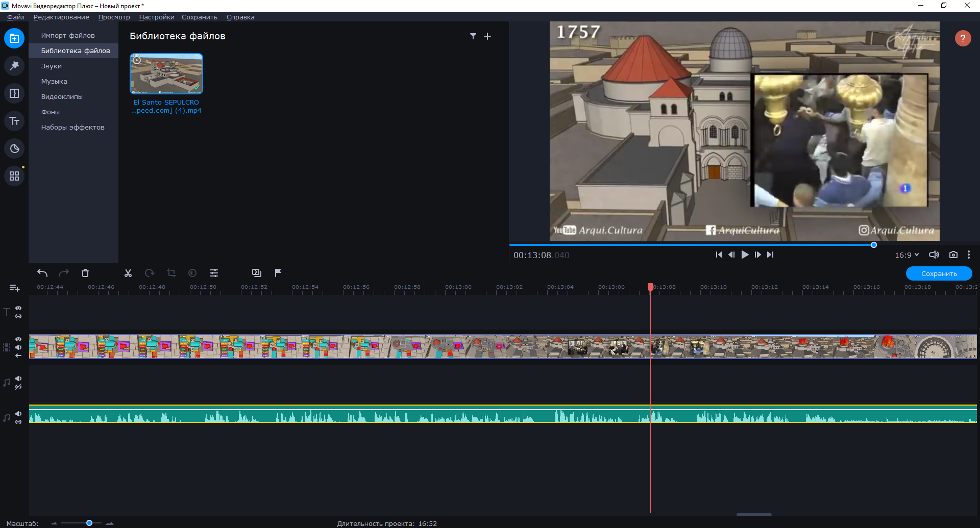Zoom out timeline with small mountain icon
This screenshot has height=528, width=980.
(x=54, y=523)
